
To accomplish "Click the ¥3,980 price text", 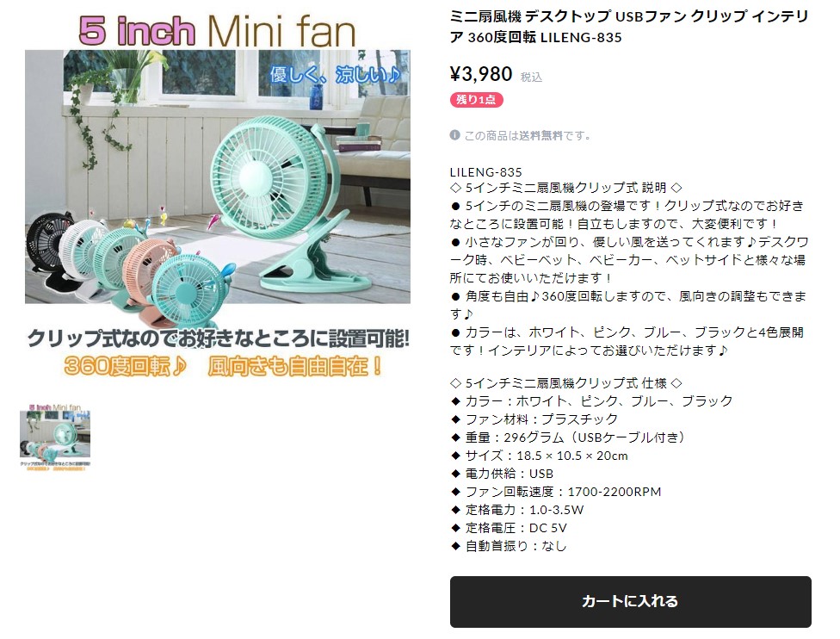I will [481, 74].
